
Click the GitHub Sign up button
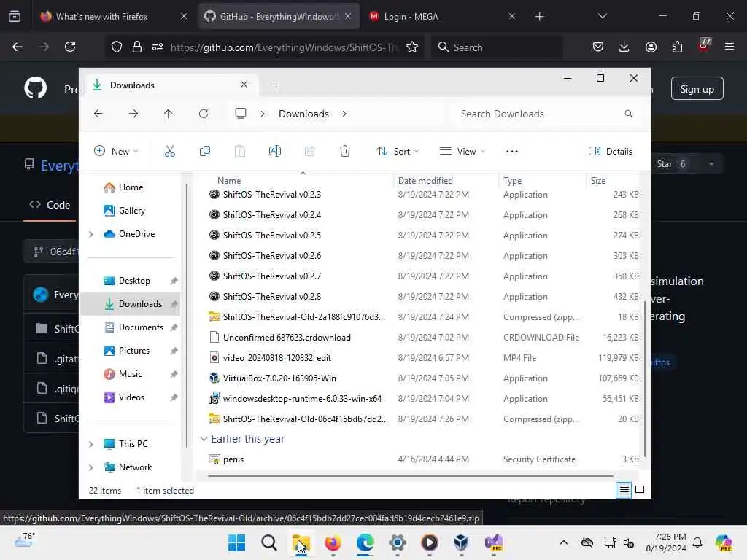[x=697, y=88]
